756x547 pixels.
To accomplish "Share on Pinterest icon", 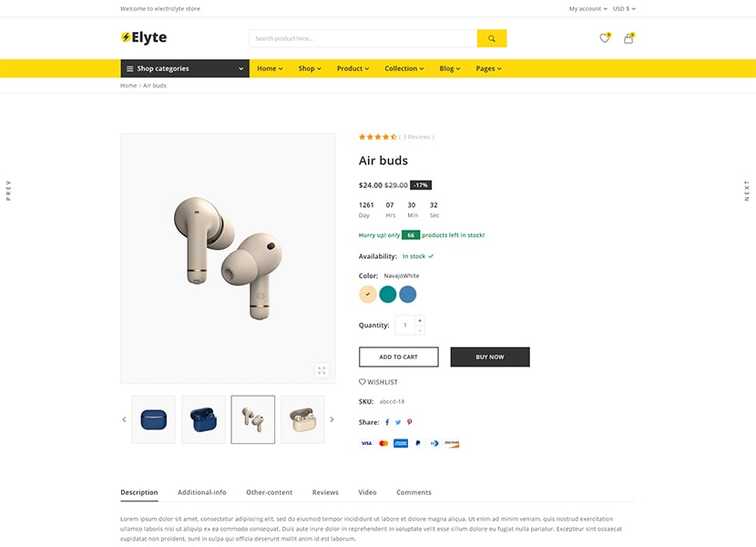I will point(409,422).
